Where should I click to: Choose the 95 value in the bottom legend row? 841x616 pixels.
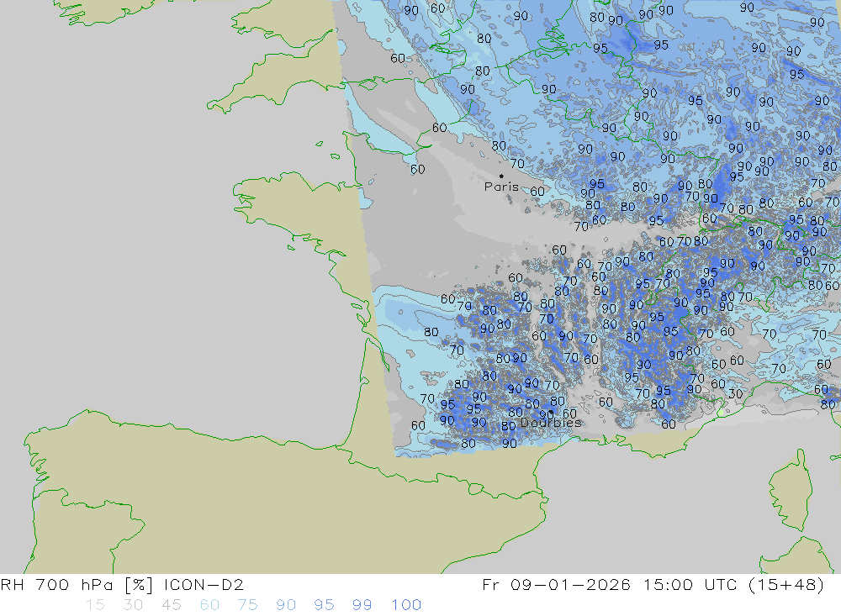(324, 605)
